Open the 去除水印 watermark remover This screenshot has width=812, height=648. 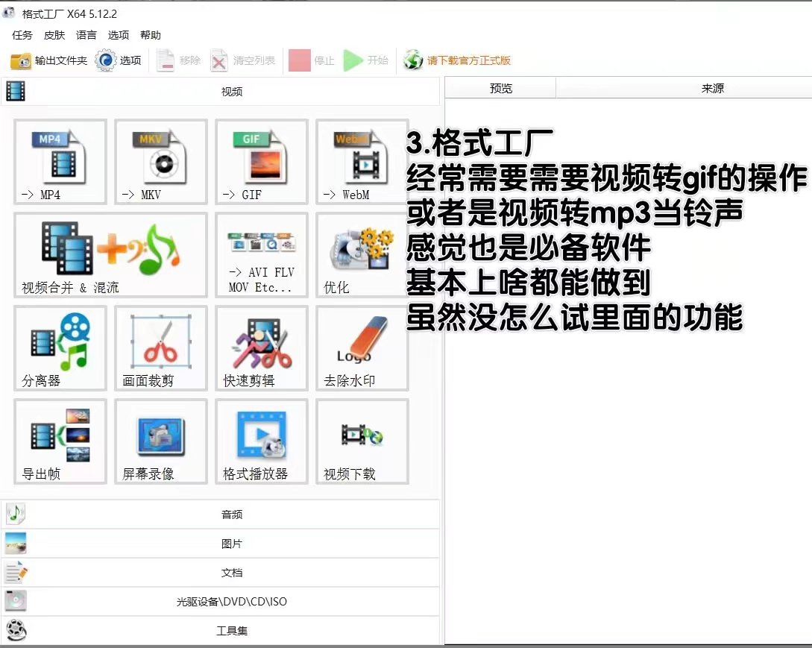(x=362, y=348)
